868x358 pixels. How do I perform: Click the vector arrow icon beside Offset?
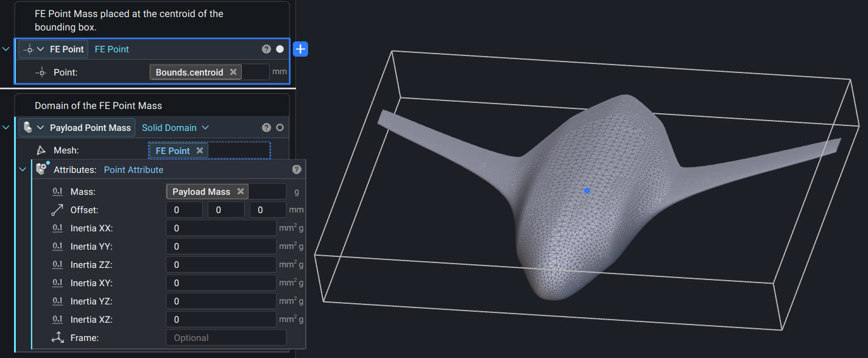[57, 210]
